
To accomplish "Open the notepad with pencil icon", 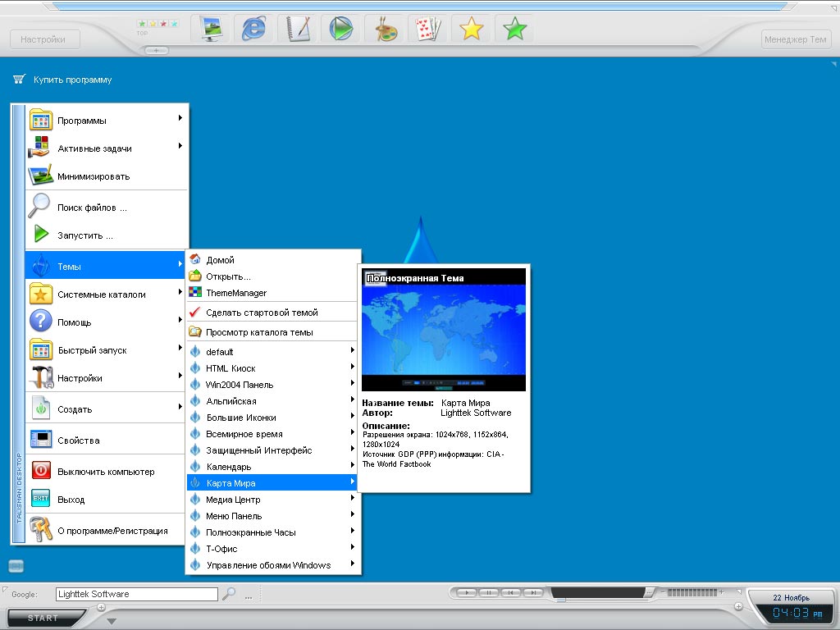I will 297,30.
